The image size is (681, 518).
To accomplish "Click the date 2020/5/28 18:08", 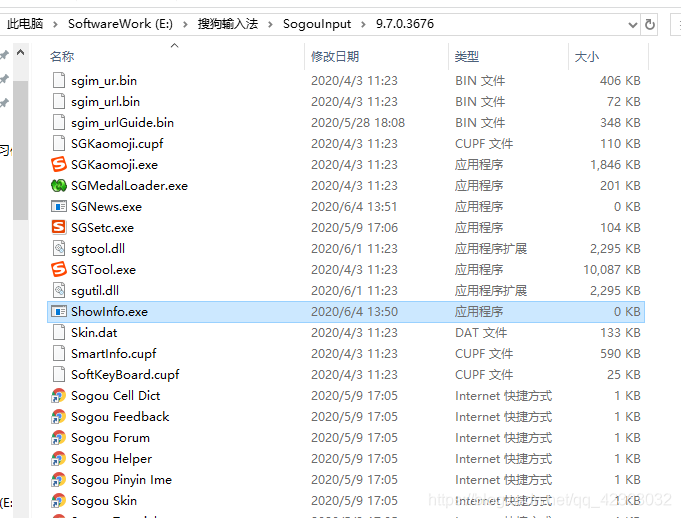I will pos(358,122).
